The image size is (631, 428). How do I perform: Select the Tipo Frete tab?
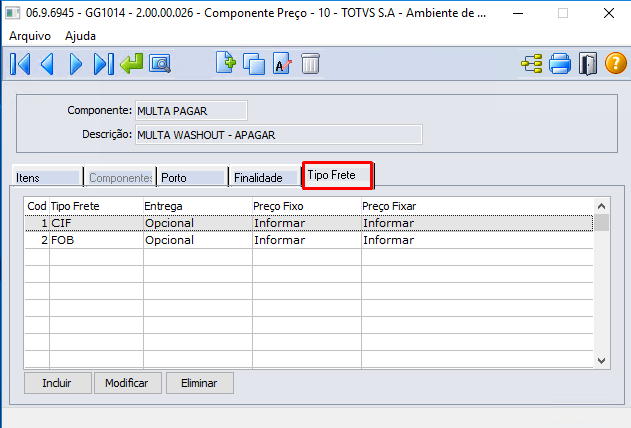pos(338,175)
